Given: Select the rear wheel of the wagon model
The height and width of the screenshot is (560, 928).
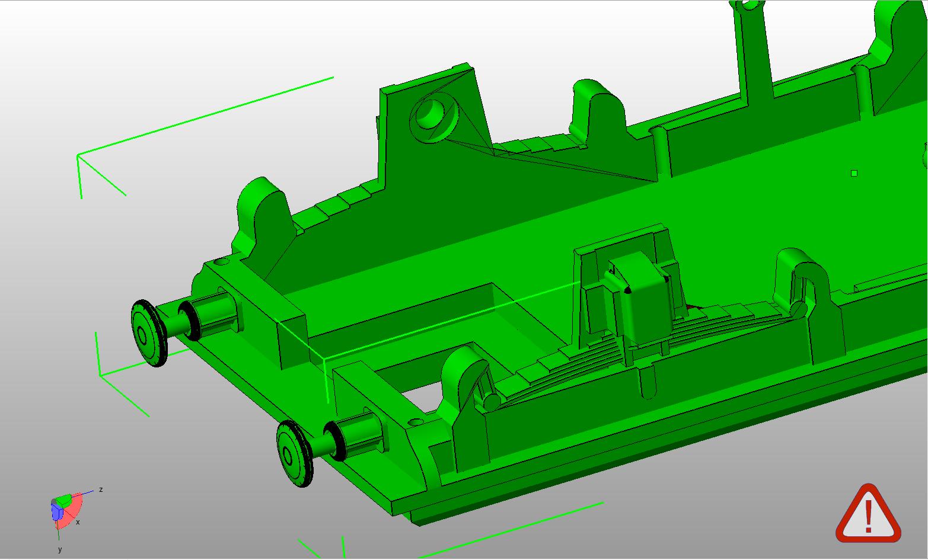Looking at the screenshot, I should point(292,453).
